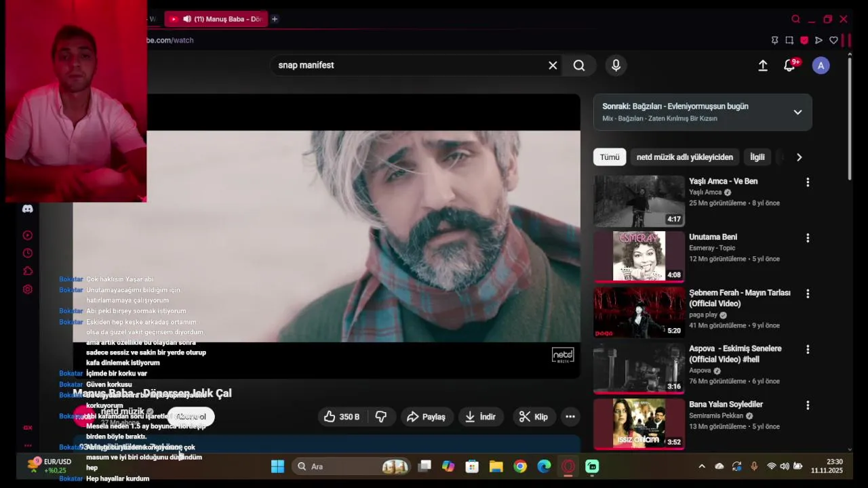Image resolution: width=868 pixels, height=488 pixels.
Task: Select the 'Tümü' filter chip
Action: [610, 157]
